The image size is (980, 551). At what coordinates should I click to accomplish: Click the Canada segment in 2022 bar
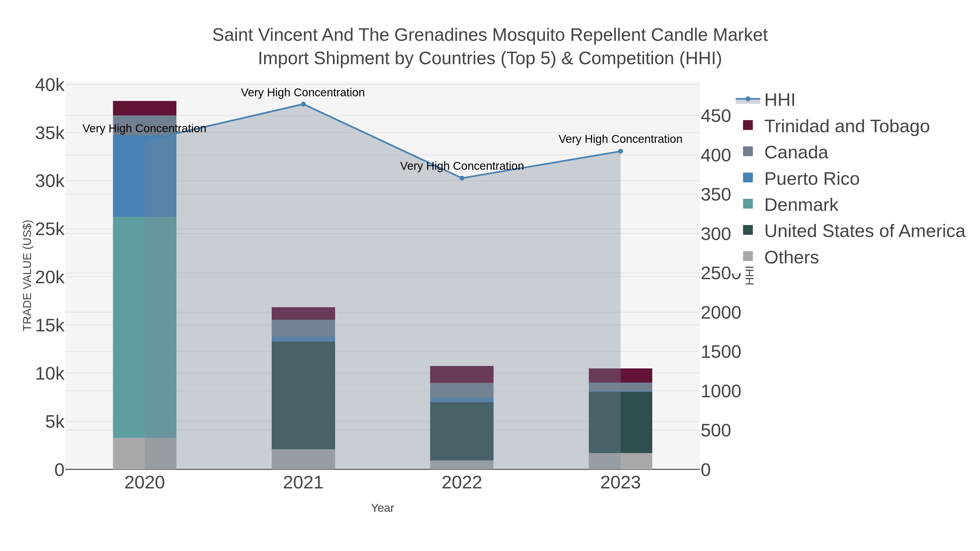click(462, 390)
